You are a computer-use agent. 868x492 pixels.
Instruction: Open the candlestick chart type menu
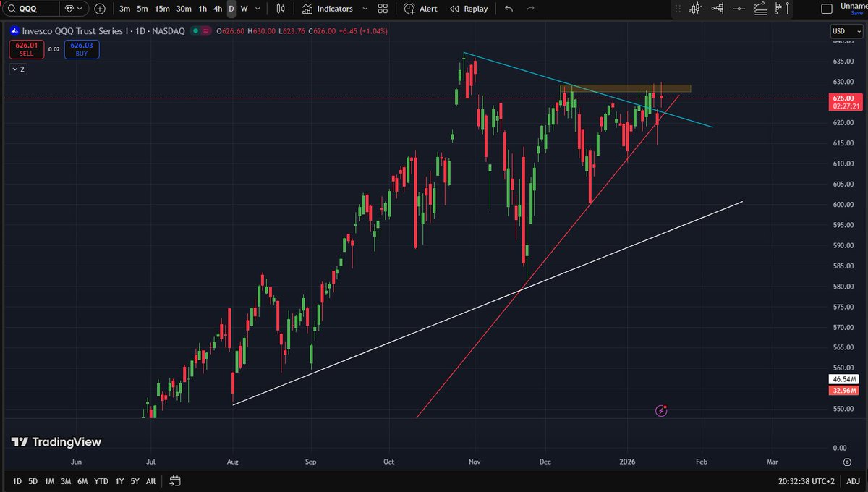tap(281, 9)
